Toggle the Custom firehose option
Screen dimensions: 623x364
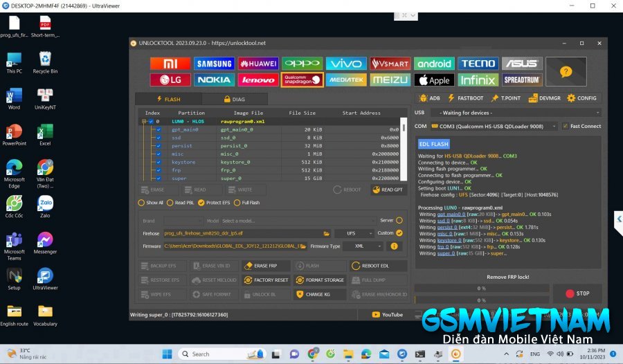coord(399,233)
